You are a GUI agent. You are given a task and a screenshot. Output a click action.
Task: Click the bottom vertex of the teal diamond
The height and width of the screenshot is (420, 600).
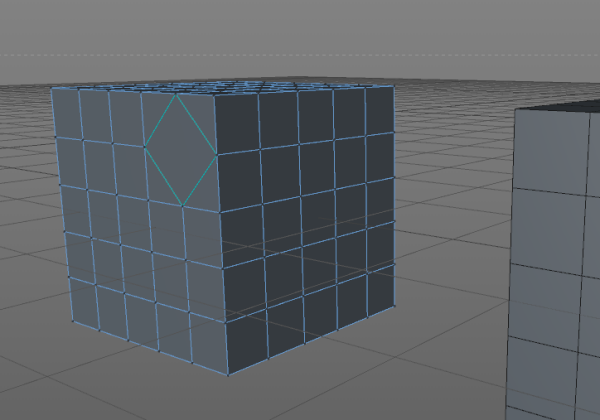[183, 207]
